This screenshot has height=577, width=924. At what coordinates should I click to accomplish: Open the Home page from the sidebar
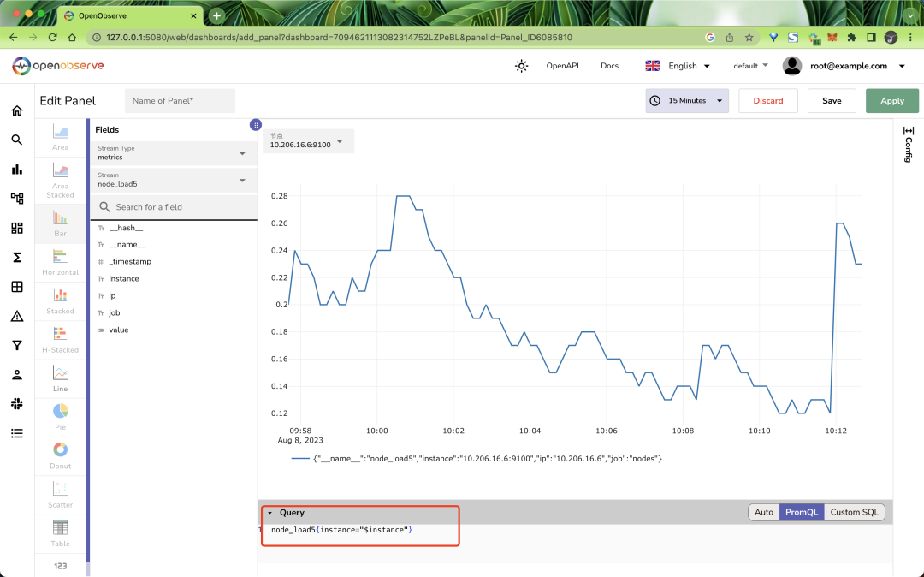click(17, 110)
